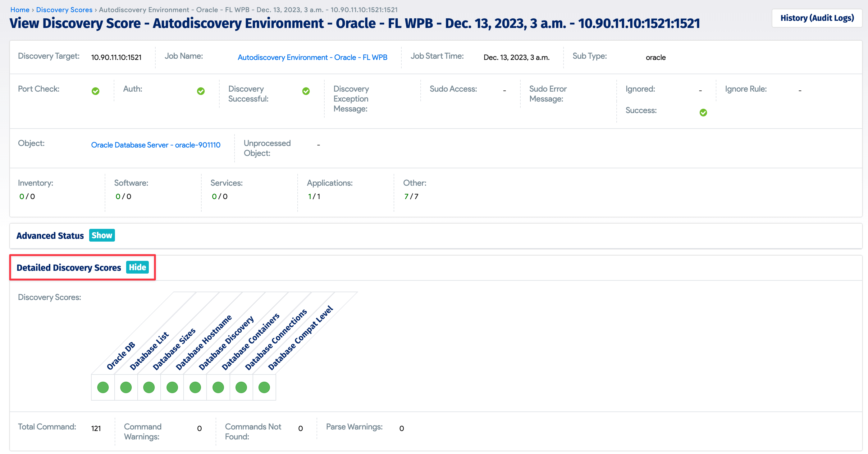Open Oracle Database Server oracle-901110 object

pos(156,145)
